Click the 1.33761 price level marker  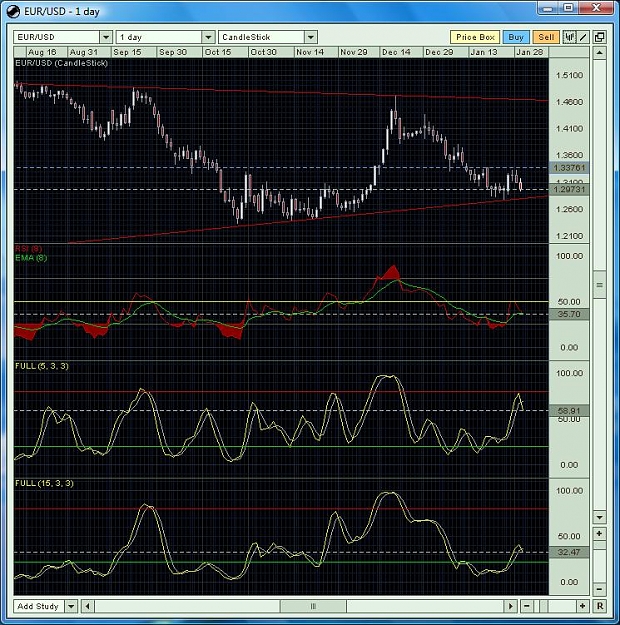coord(569,168)
